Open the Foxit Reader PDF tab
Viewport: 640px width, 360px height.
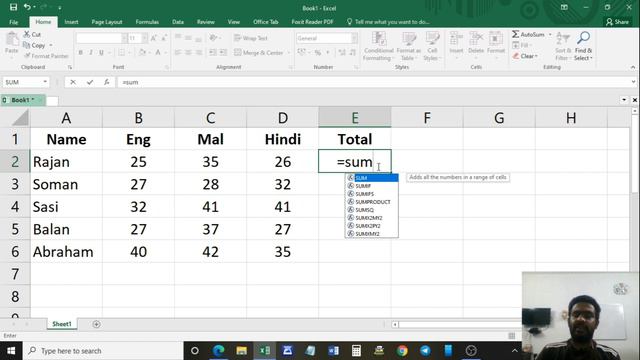click(x=312, y=22)
